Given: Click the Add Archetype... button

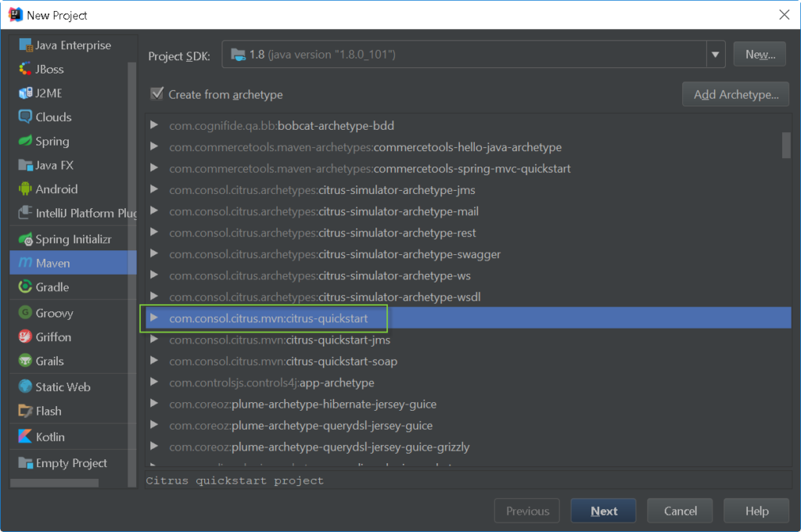Looking at the screenshot, I should pos(735,94).
